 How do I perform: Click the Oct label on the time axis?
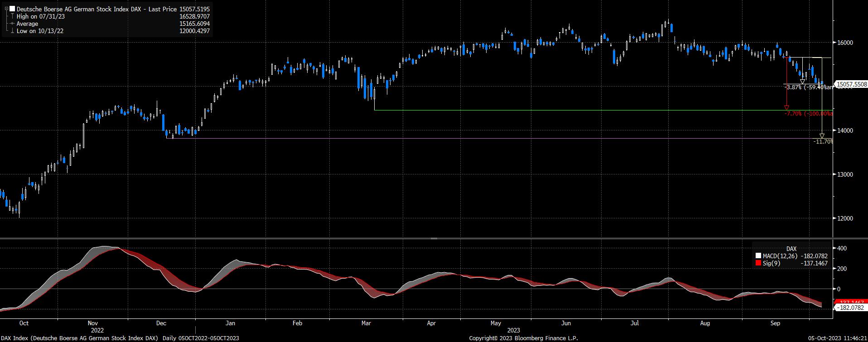tap(24, 323)
